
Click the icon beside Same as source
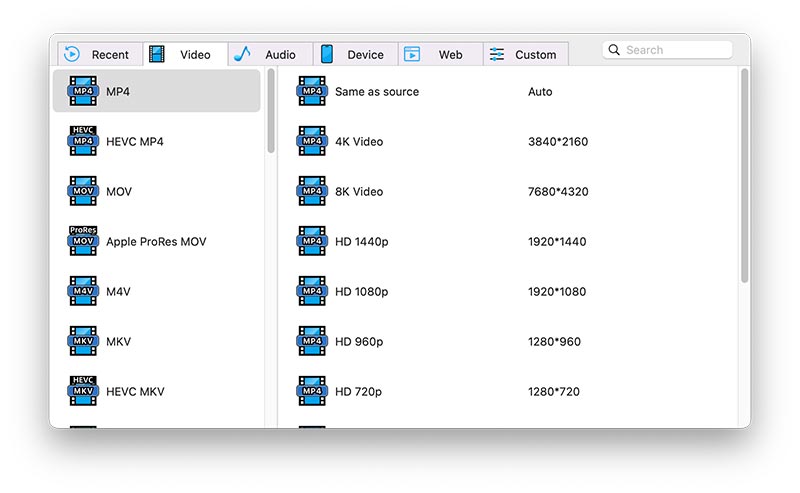click(x=312, y=91)
